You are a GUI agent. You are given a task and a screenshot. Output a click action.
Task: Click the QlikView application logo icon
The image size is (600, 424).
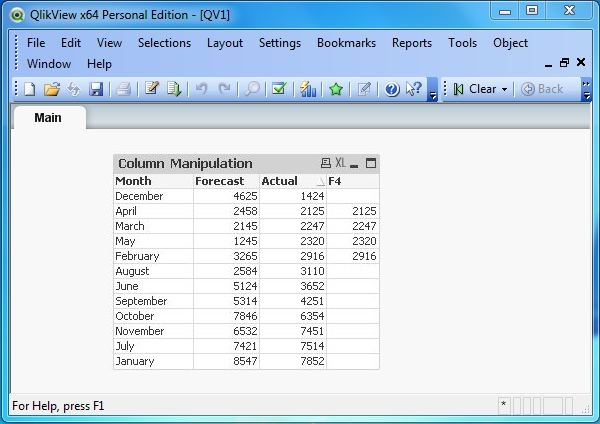click(x=17, y=15)
